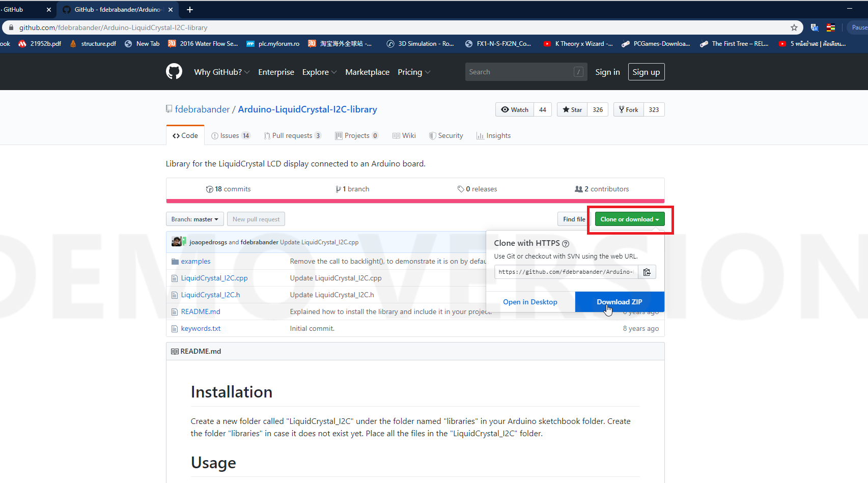Open the K Theory x Wizard YouTube bookmark
This screenshot has width=868, height=483.
[x=578, y=44]
